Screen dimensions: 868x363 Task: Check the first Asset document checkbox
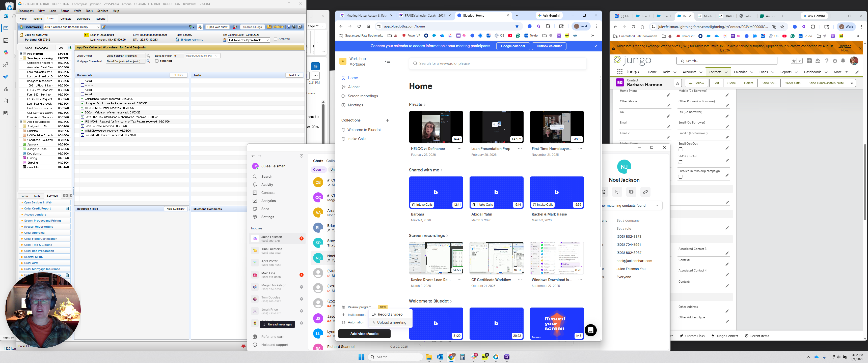82,81
